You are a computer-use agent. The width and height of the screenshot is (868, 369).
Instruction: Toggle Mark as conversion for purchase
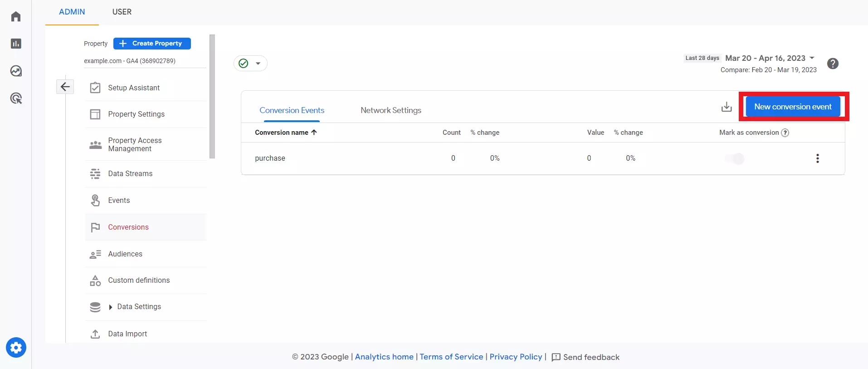pyautogui.click(x=735, y=158)
